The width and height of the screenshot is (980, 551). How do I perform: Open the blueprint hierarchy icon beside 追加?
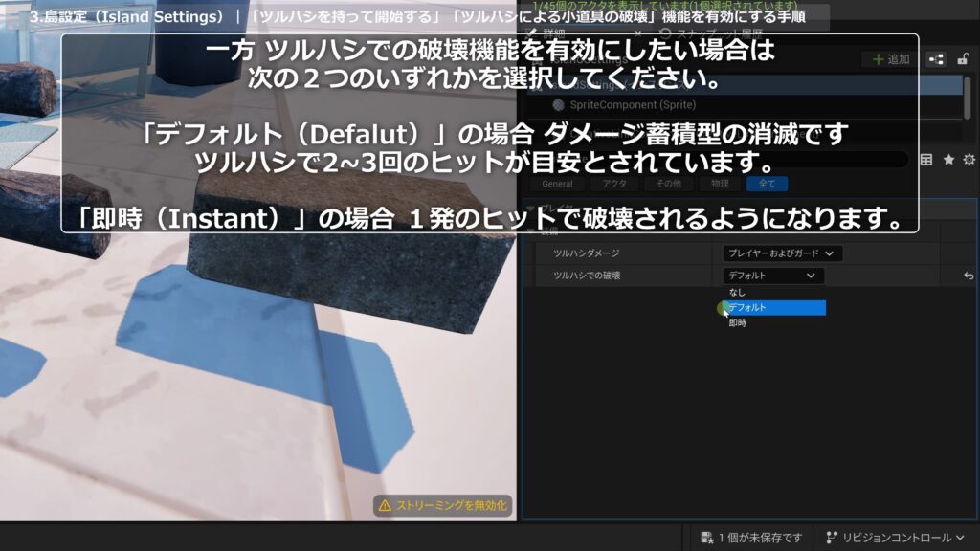936,59
